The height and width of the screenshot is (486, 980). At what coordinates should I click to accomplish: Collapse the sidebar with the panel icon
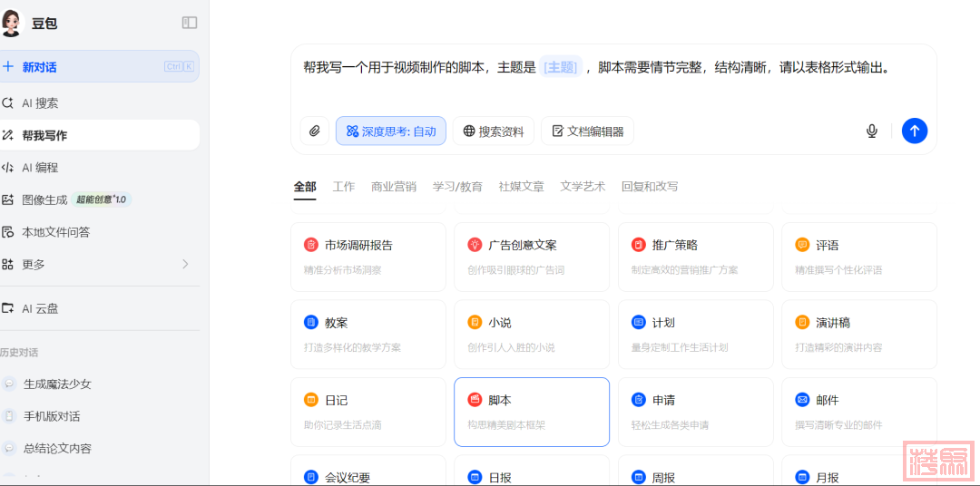coord(190,23)
